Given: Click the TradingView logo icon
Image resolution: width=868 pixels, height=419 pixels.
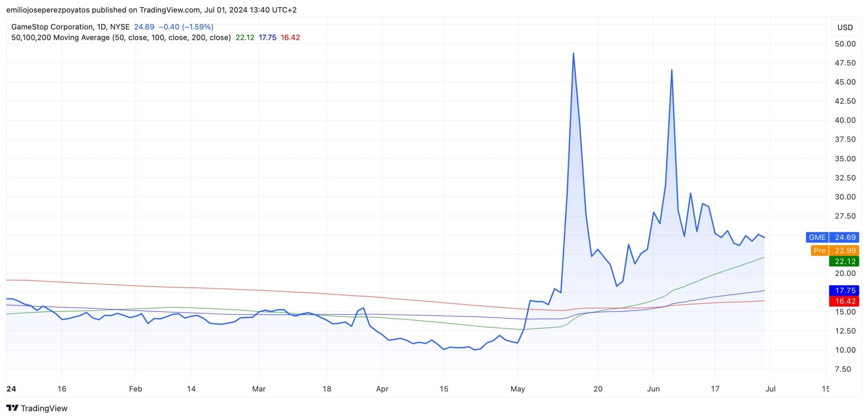Looking at the screenshot, I should point(12,408).
